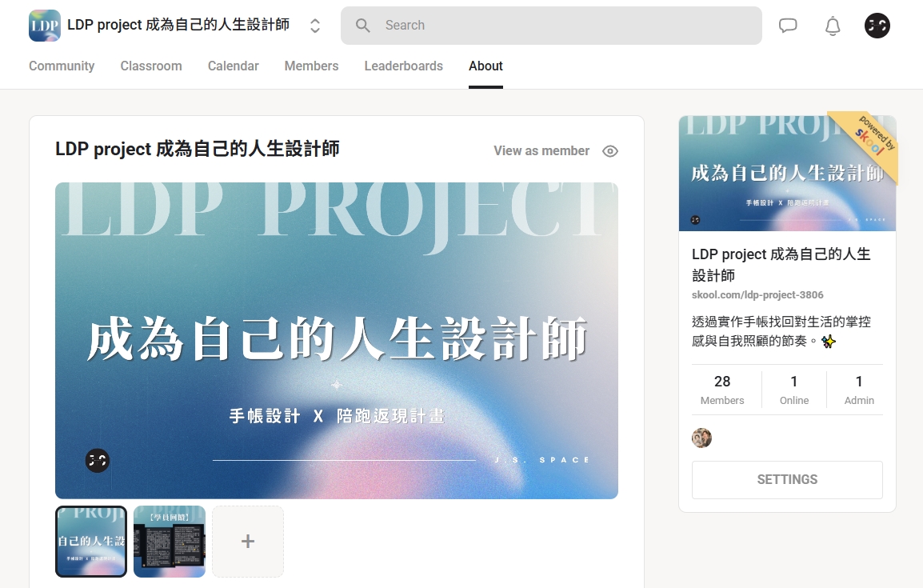Click the LDP group logo icon

(x=45, y=26)
